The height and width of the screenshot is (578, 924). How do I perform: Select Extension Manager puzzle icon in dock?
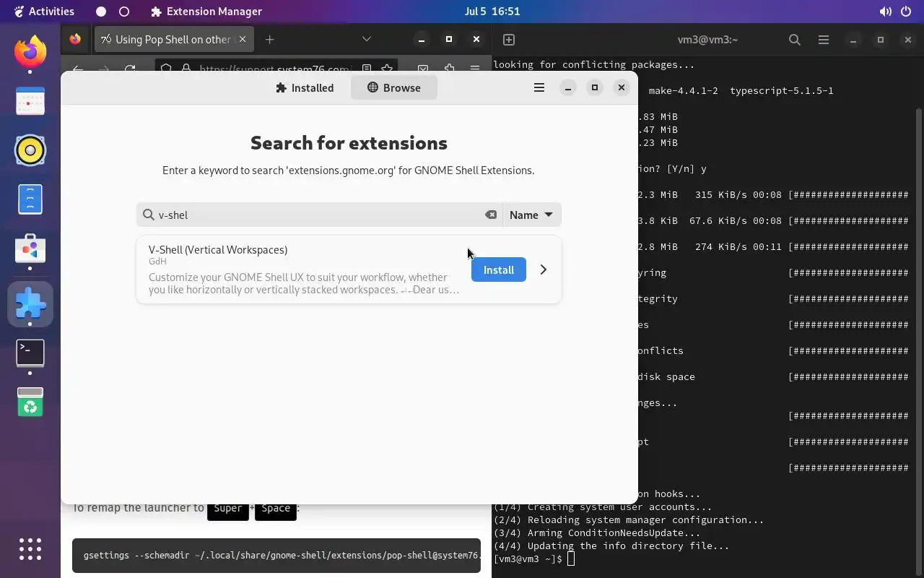click(x=30, y=304)
